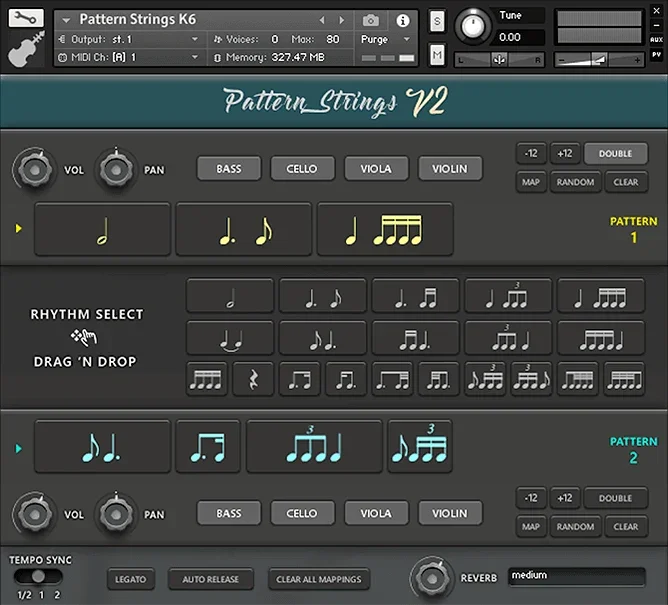Toggle Pattern 2 DOUBLE button
Image resolution: width=668 pixels, height=605 pixels.
616,498
